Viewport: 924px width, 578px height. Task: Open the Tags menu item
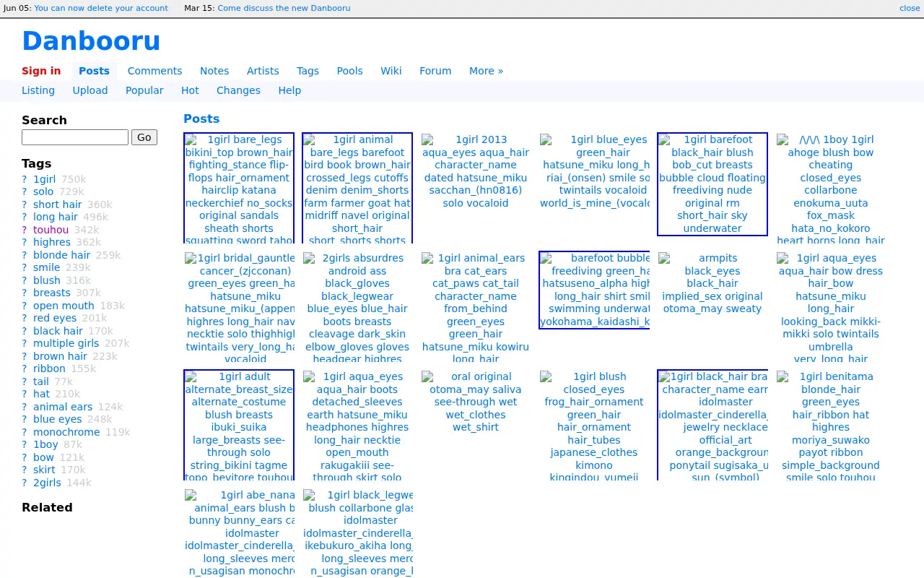coord(308,71)
